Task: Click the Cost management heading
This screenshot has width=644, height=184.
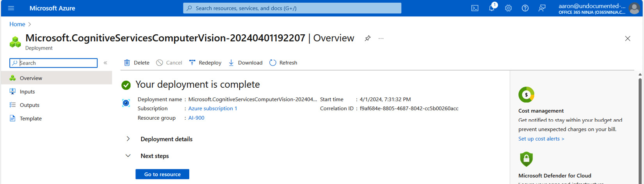Action: (541, 111)
